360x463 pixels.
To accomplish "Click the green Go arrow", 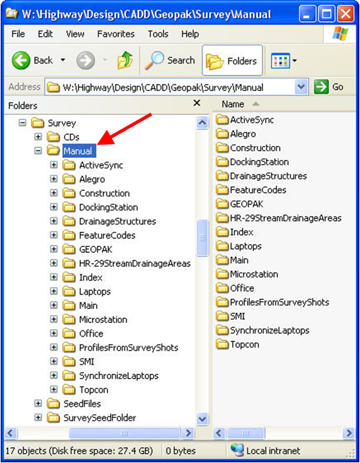I will [322, 87].
